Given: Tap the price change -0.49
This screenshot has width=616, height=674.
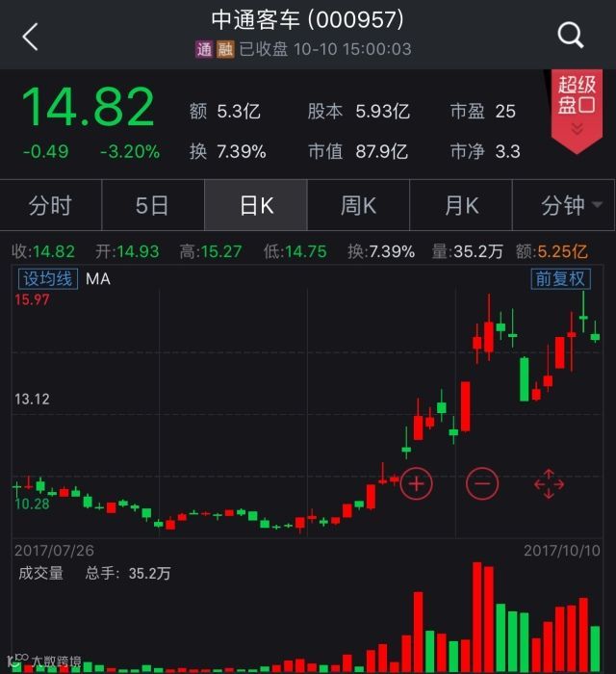Looking at the screenshot, I should pyautogui.click(x=45, y=152).
